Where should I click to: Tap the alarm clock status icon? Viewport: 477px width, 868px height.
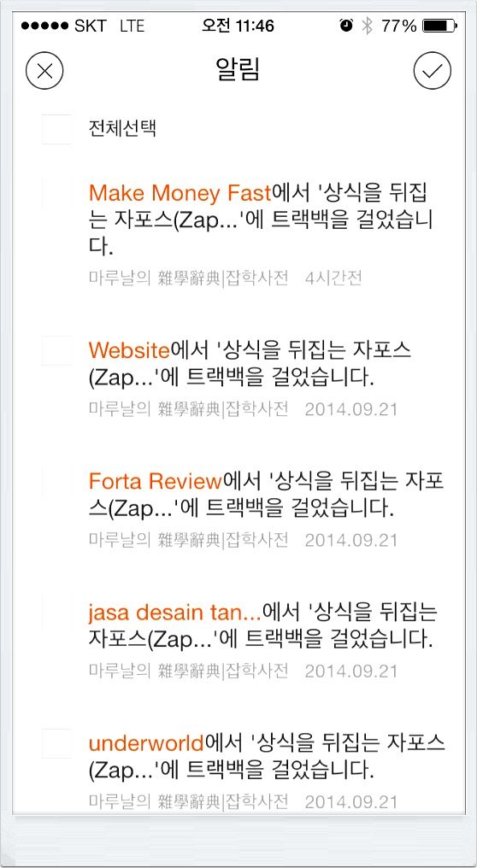click(346, 26)
